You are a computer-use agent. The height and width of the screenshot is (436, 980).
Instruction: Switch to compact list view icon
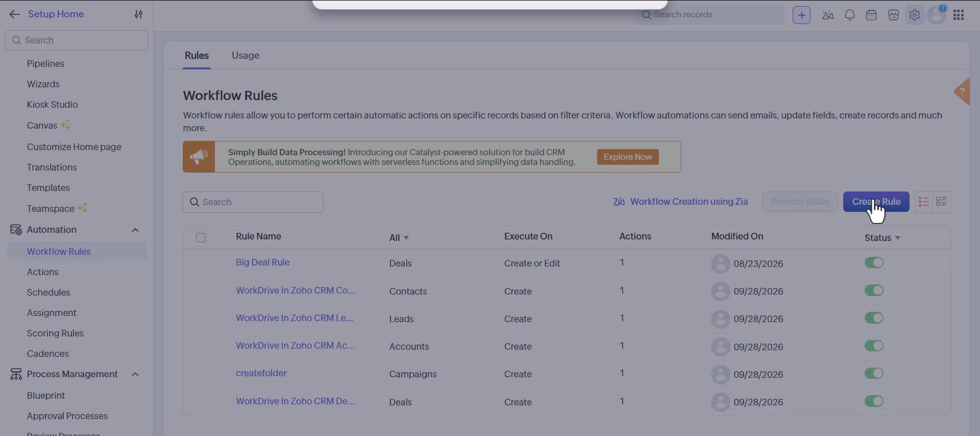coord(924,202)
